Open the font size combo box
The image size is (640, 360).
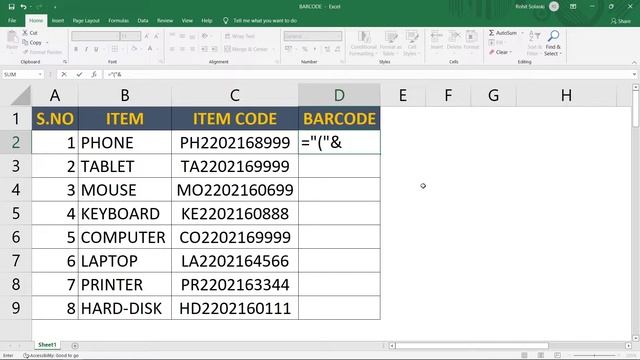point(131,36)
